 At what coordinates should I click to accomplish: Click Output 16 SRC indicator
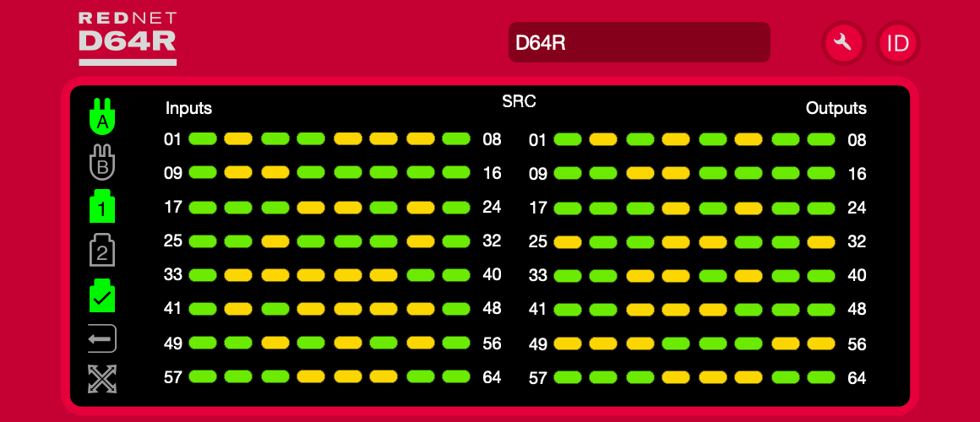click(821, 173)
